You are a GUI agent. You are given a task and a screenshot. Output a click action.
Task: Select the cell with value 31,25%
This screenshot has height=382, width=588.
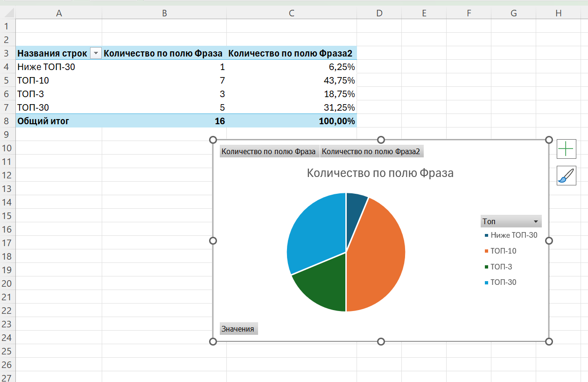coord(292,107)
